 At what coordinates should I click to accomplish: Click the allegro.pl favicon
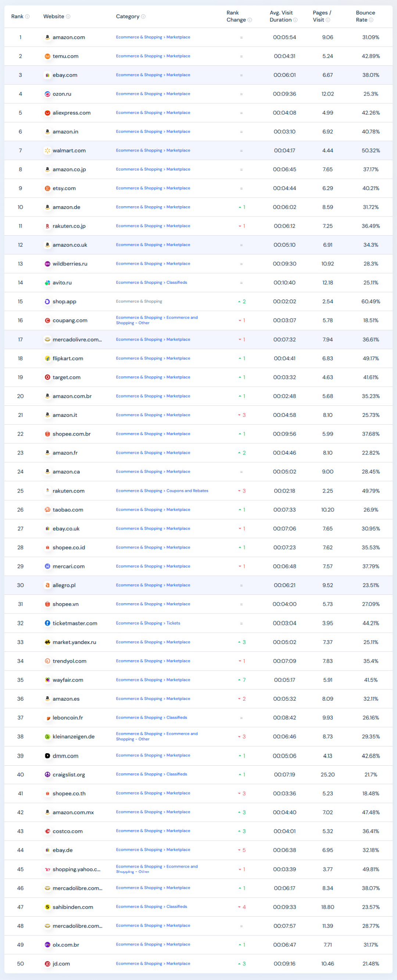(47, 585)
